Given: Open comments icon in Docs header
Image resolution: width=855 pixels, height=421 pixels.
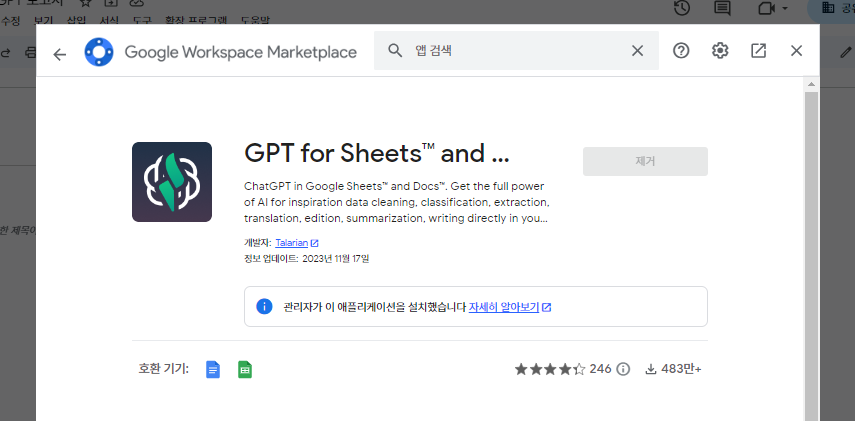Looking at the screenshot, I should pyautogui.click(x=722, y=8).
